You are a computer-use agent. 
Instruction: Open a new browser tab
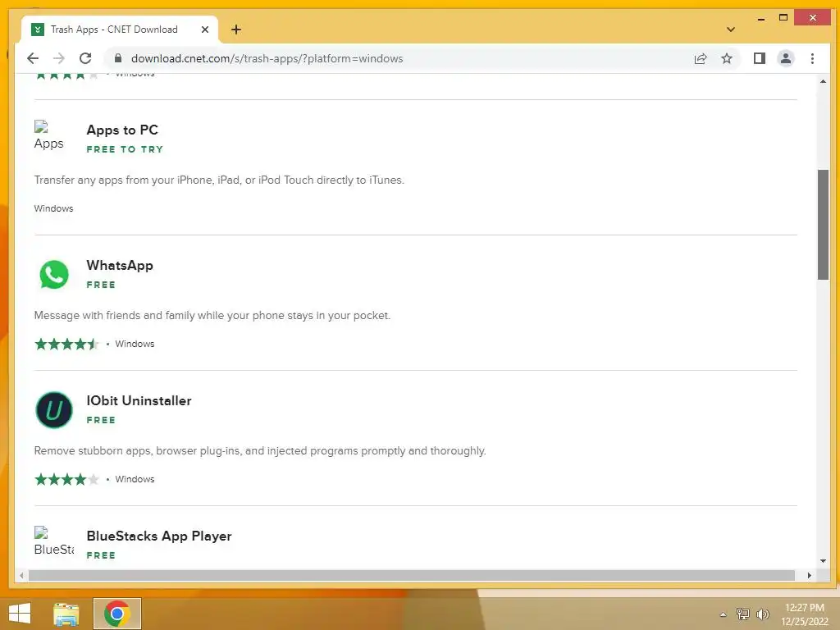click(236, 30)
